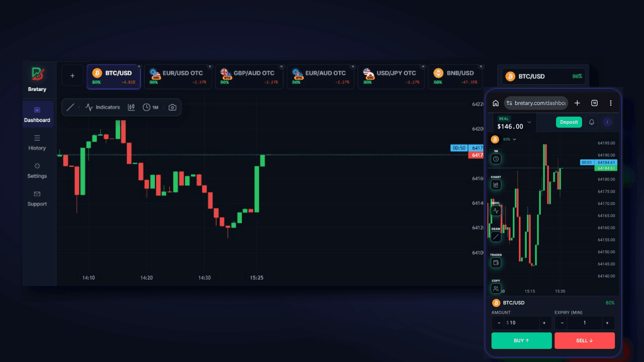Add a new asset tab with plus button
Image resolution: width=644 pixels, height=362 pixels.
click(x=72, y=76)
